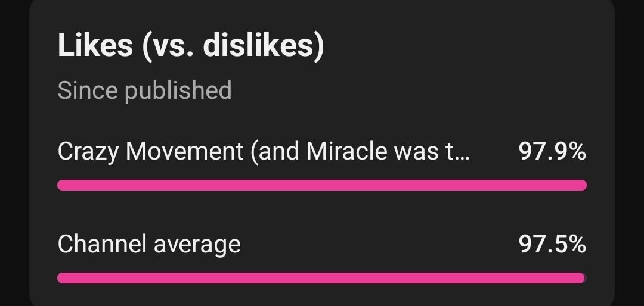Open the "Crazy Movement" video title
Screen dimensions: 644x306
(263, 152)
